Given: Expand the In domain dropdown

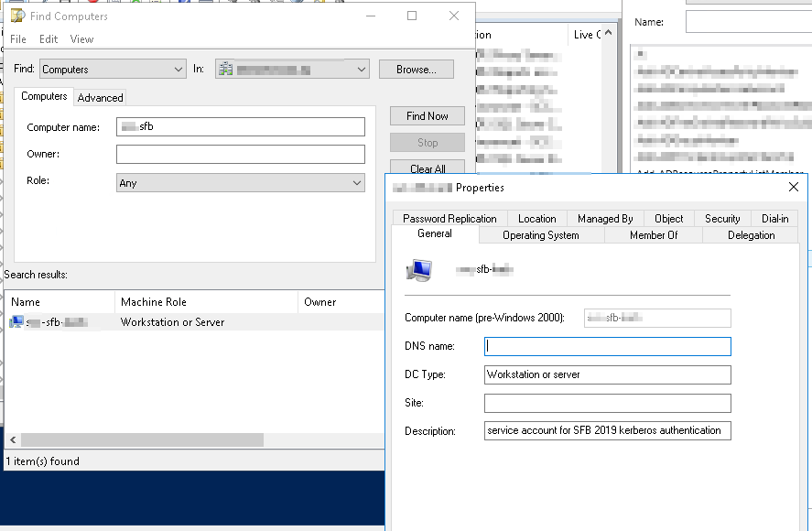Looking at the screenshot, I should tap(292, 69).
